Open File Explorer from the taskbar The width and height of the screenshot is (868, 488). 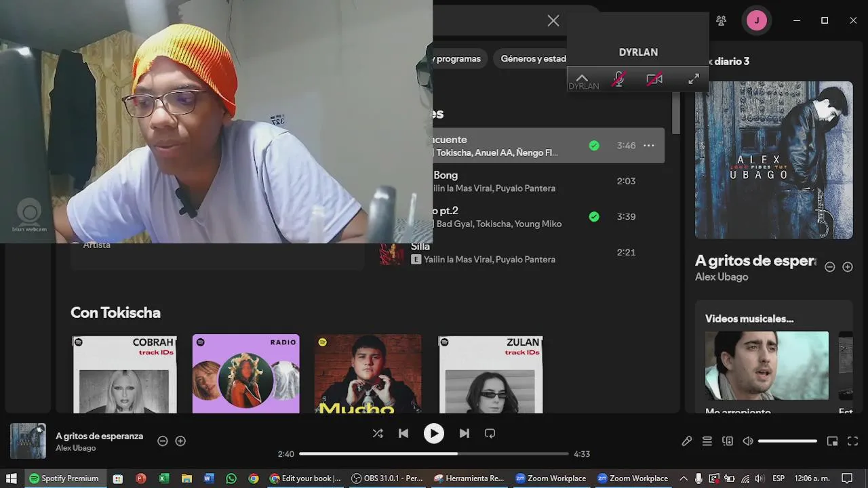coord(186,479)
